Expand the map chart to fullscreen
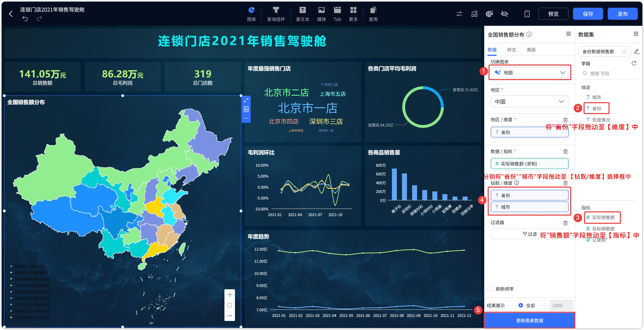This screenshot has height=330, width=644. [x=246, y=100]
